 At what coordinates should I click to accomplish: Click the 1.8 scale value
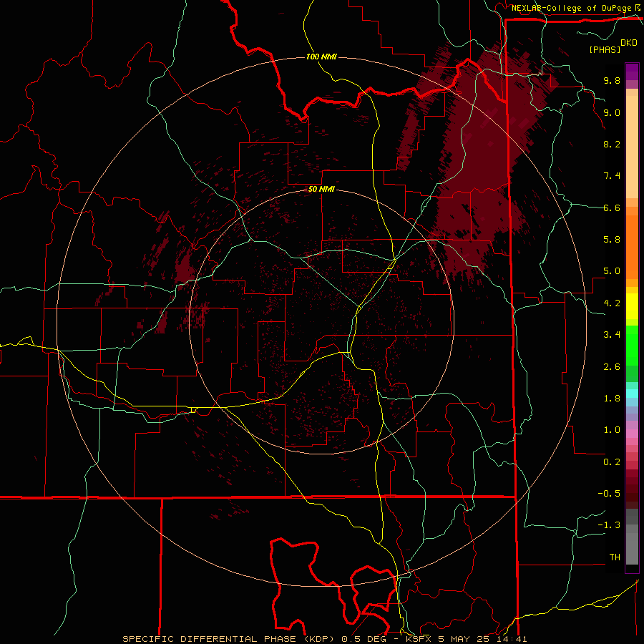[612, 399]
